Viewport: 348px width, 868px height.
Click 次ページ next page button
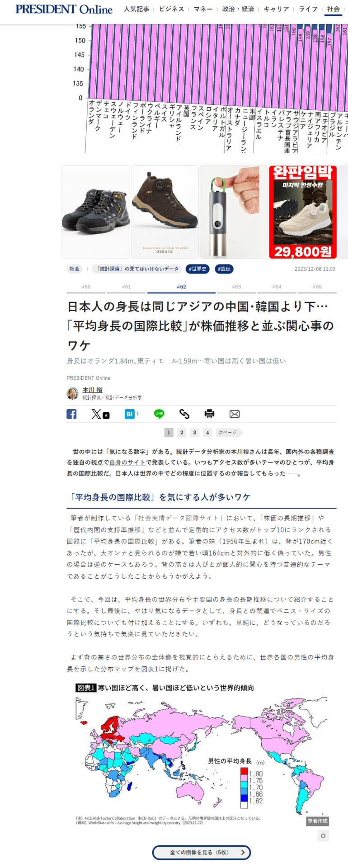point(229,433)
